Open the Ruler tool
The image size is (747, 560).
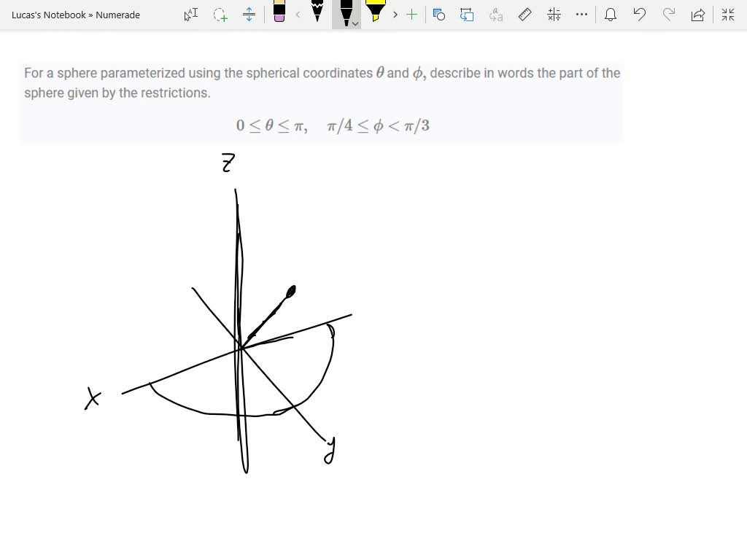(525, 15)
